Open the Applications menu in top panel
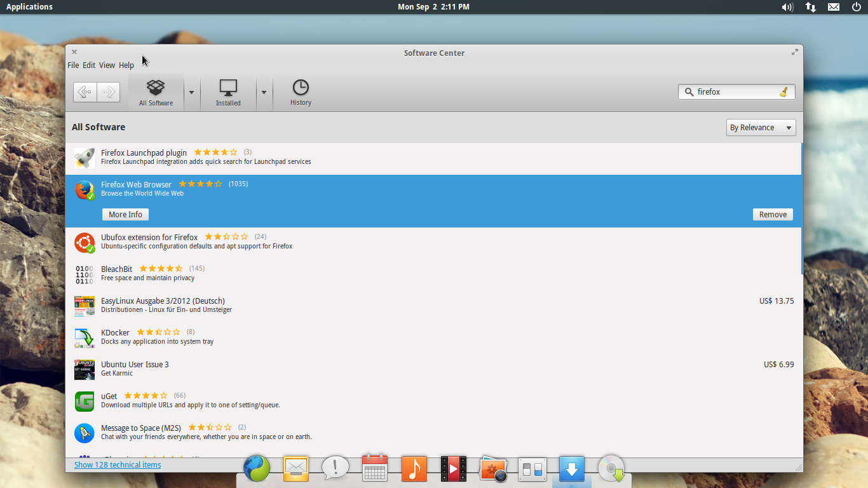The width and height of the screenshot is (868, 488). [x=29, y=7]
